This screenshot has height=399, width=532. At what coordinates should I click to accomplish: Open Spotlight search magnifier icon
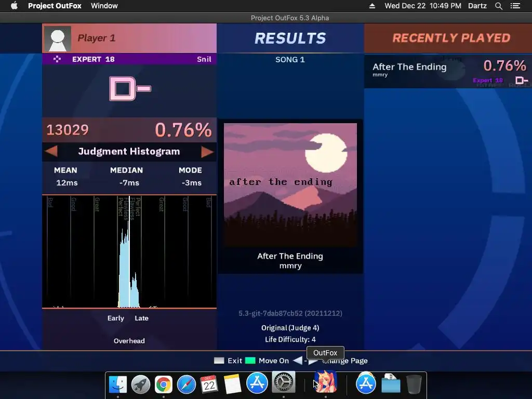point(498,6)
